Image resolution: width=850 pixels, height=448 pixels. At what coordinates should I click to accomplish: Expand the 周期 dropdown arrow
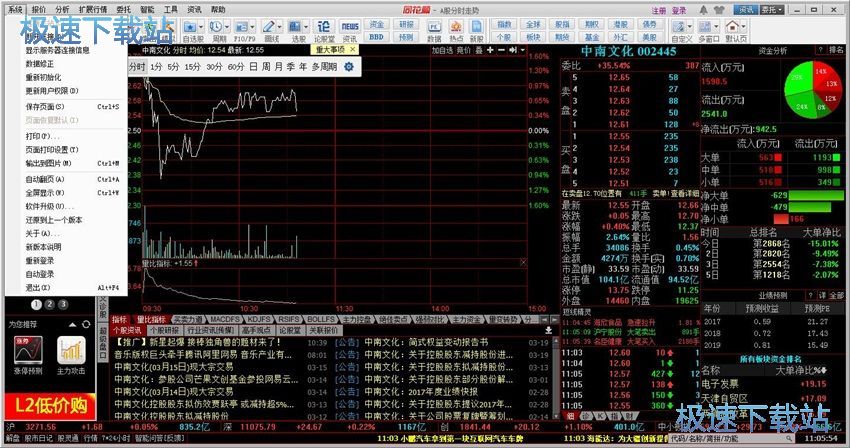(227, 27)
